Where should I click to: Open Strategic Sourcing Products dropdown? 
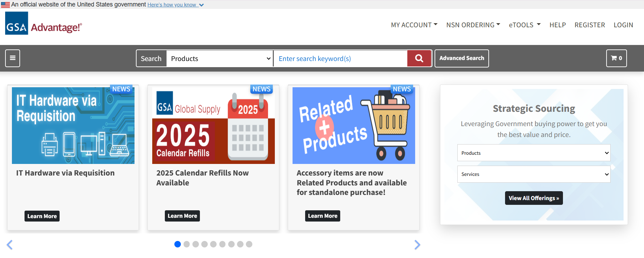click(x=534, y=153)
